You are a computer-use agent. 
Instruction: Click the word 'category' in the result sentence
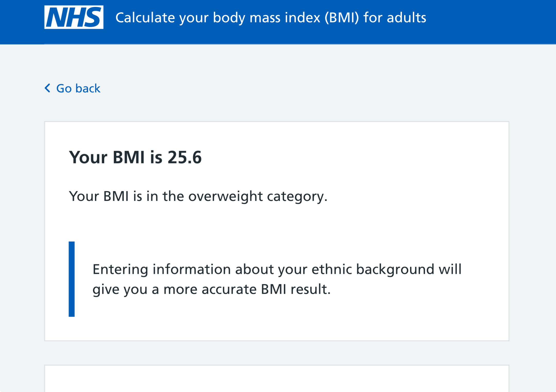(x=297, y=196)
